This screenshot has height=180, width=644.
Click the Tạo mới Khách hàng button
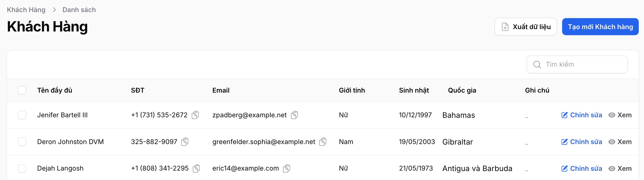coord(600,27)
